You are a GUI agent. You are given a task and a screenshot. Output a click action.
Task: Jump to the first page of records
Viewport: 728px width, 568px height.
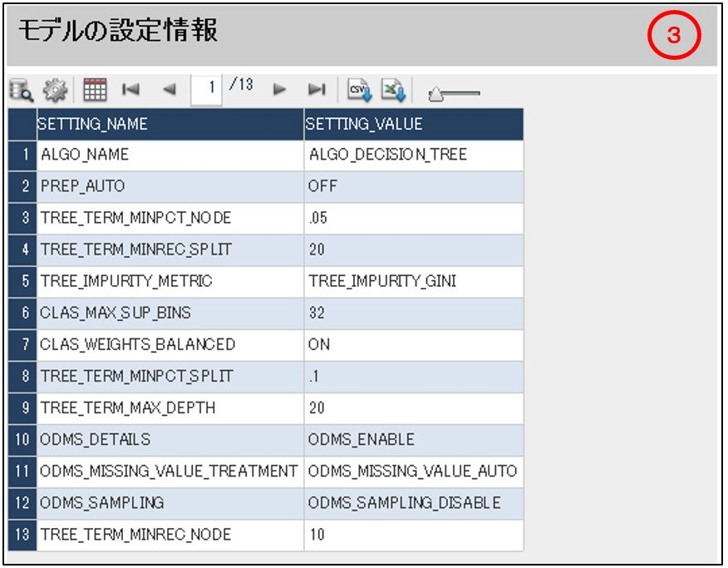point(131,90)
